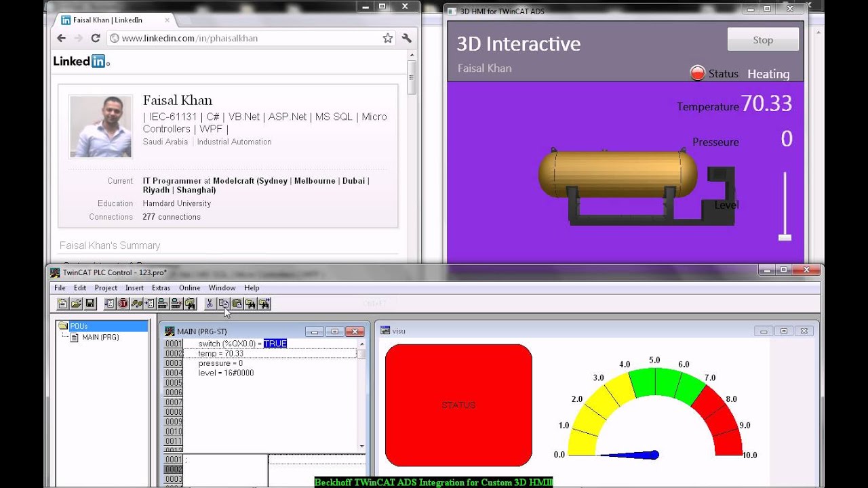Click the 277 connections text
The image size is (868, 488).
[x=172, y=217]
